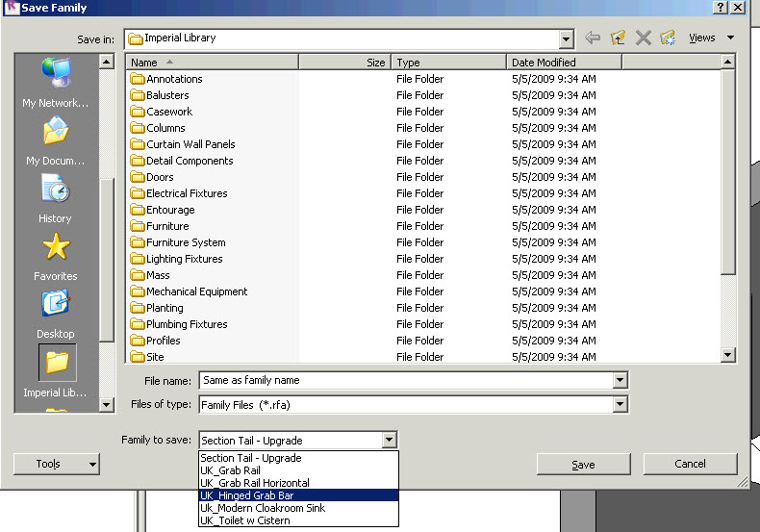Choose UK_Grab Rail Horizontal from list

click(x=298, y=483)
